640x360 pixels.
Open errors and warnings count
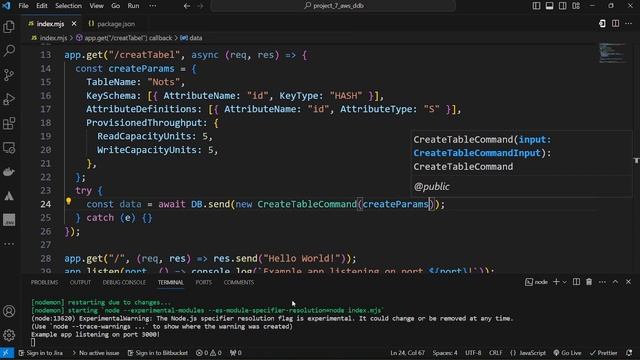click(x=209, y=353)
